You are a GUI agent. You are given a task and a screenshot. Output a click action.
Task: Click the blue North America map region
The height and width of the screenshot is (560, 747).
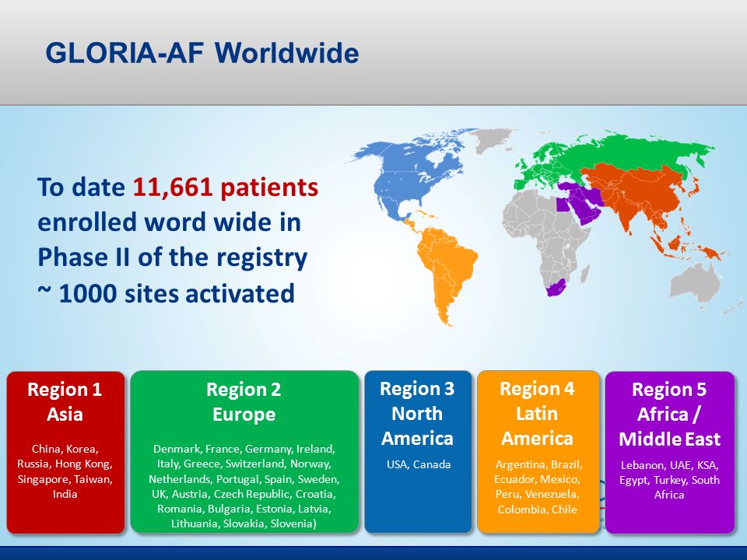pyautogui.click(x=405, y=173)
